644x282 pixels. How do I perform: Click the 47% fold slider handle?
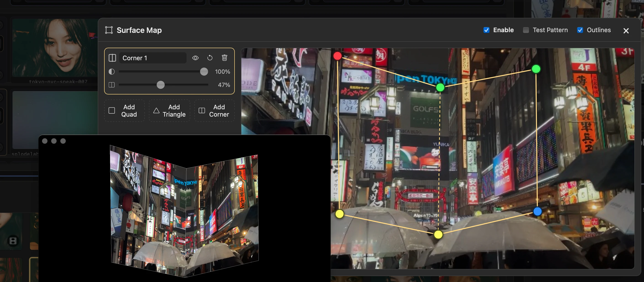click(161, 85)
